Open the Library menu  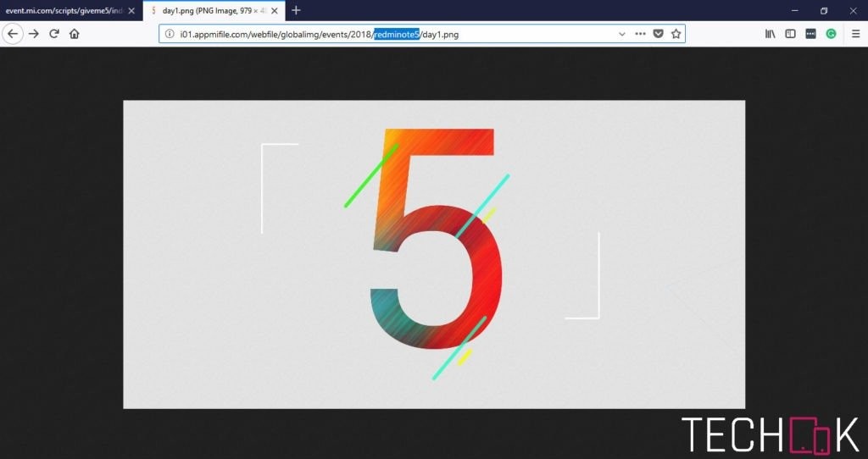tap(770, 34)
